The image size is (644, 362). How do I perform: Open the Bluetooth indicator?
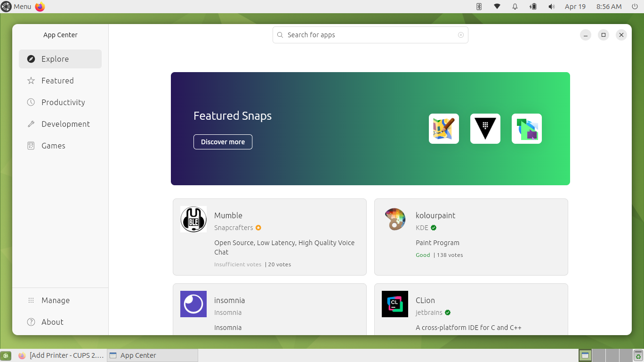[x=479, y=7]
